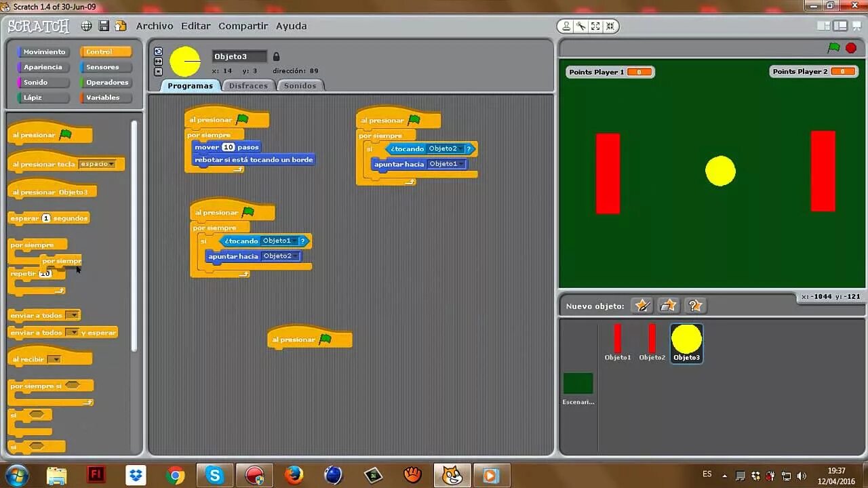Click the esperar segundos value field
The height and width of the screenshot is (488, 868).
pyautogui.click(x=46, y=218)
